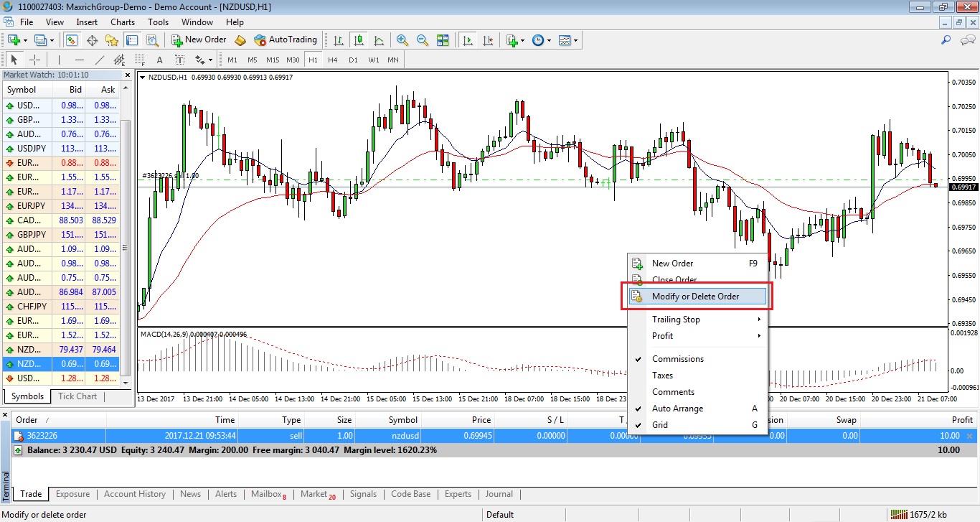The width and height of the screenshot is (980, 522).
Task: Toggle chart shift from right border
Action: 488,40
